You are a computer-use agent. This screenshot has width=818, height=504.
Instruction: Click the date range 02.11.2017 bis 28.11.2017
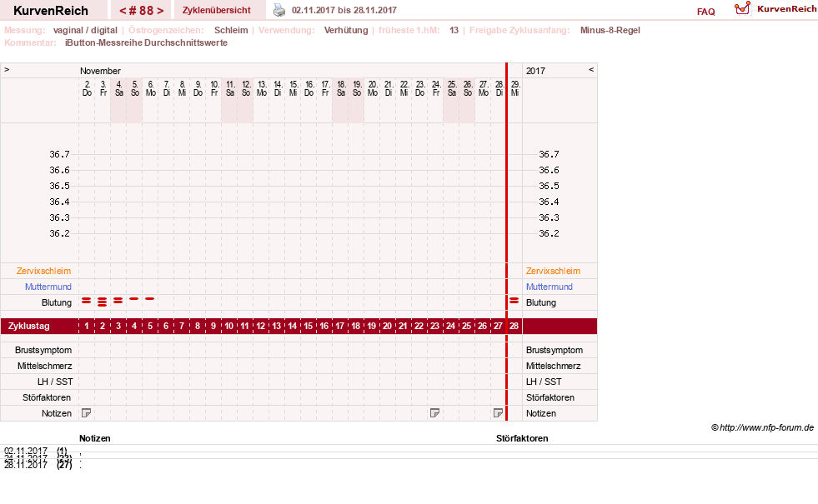344,10
